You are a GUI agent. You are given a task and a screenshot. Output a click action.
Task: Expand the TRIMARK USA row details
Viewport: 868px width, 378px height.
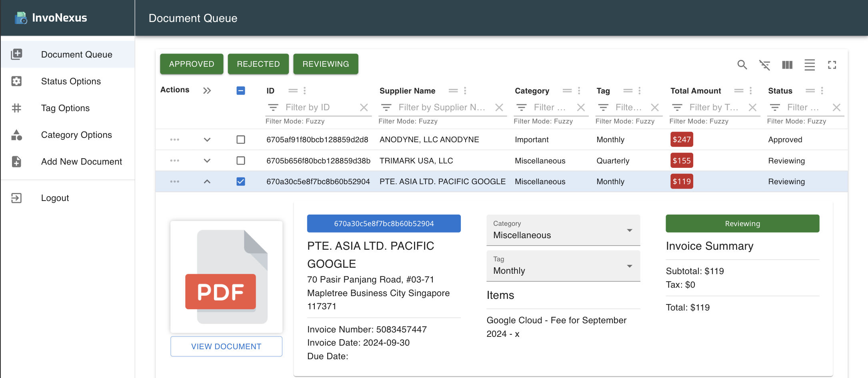(207, 161)
